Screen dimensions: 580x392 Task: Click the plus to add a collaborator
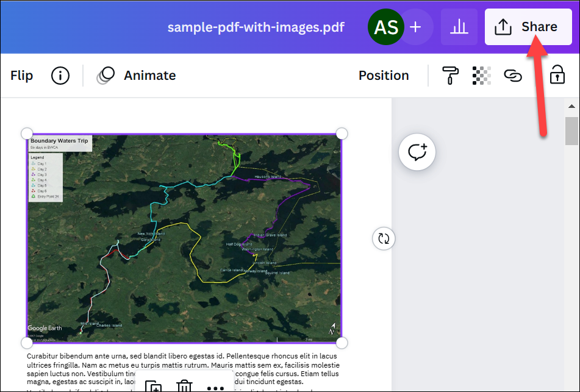(415, 27)
